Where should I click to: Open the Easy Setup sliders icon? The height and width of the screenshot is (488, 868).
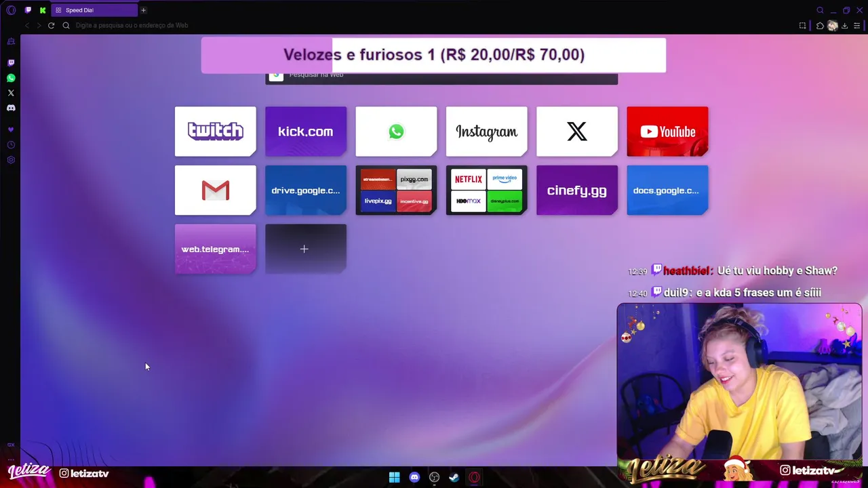(x=857, y=26)
